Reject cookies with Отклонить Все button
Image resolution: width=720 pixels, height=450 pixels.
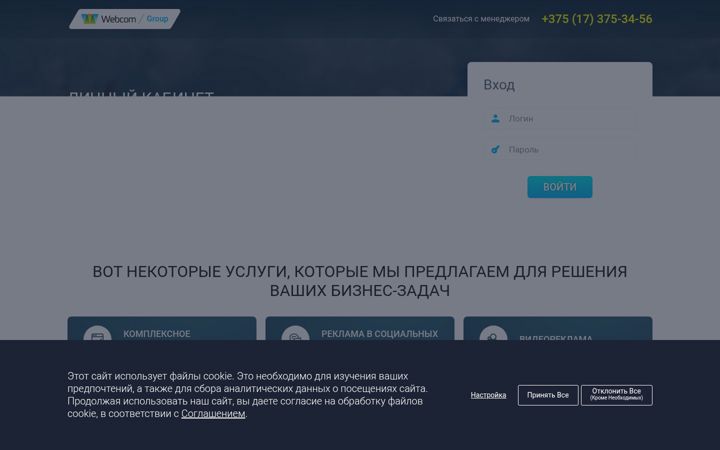(x=616, y=395)
